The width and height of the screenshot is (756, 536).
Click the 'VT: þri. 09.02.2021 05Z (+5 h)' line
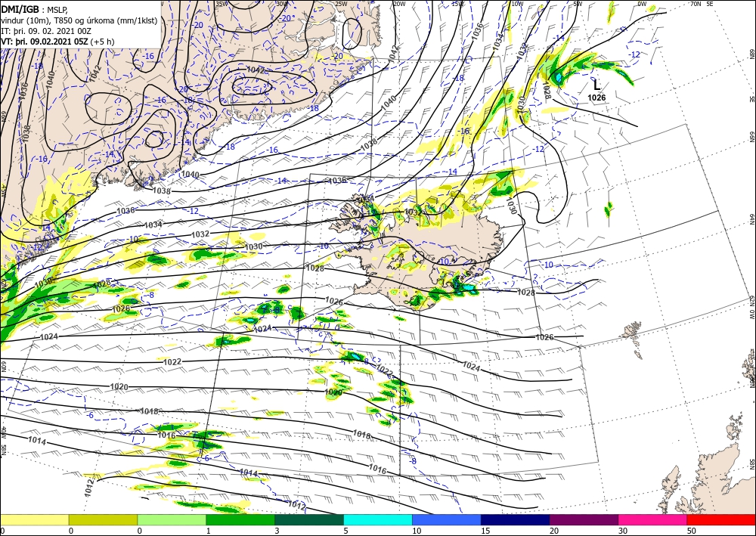[57, 42]
